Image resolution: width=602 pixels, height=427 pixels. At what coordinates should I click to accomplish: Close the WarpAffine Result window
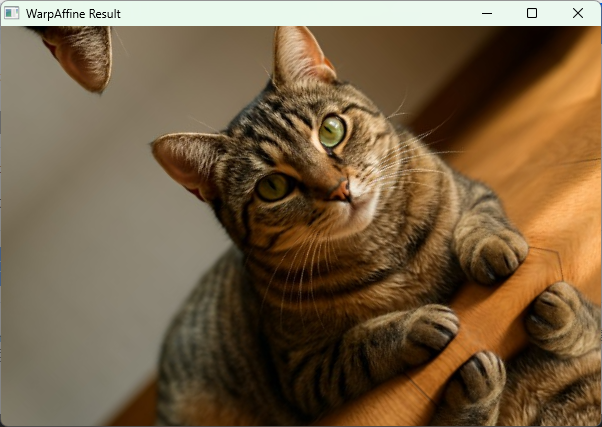[578, 13]
